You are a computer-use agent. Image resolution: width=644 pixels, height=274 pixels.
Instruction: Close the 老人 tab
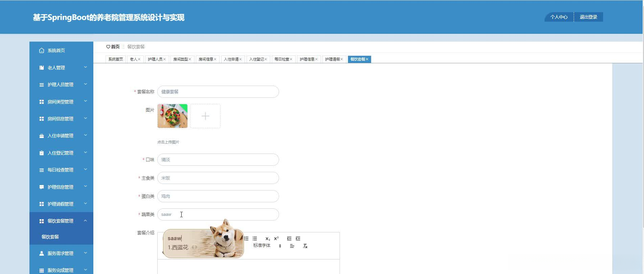coord(139,59)
